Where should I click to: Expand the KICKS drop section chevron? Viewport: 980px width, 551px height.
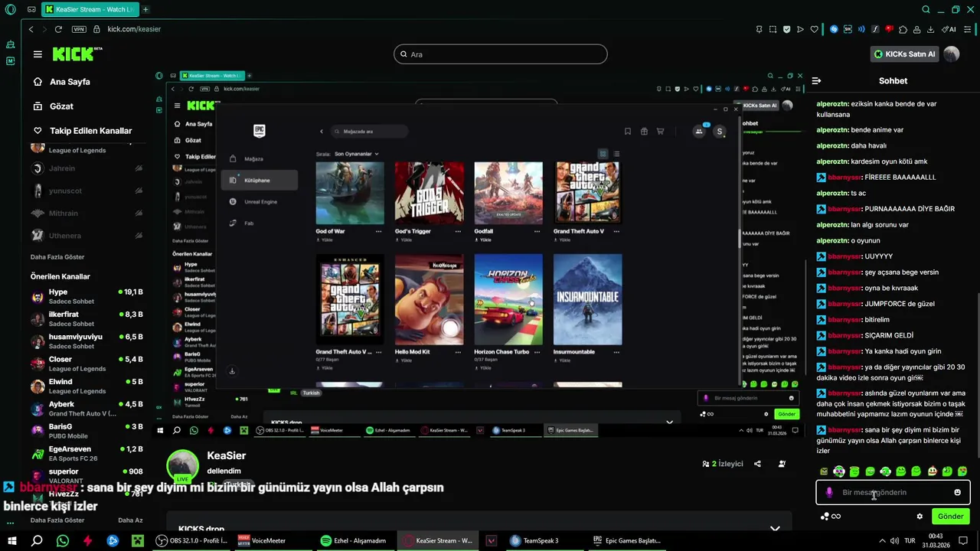pyautogui.click(x=775, y=529)
